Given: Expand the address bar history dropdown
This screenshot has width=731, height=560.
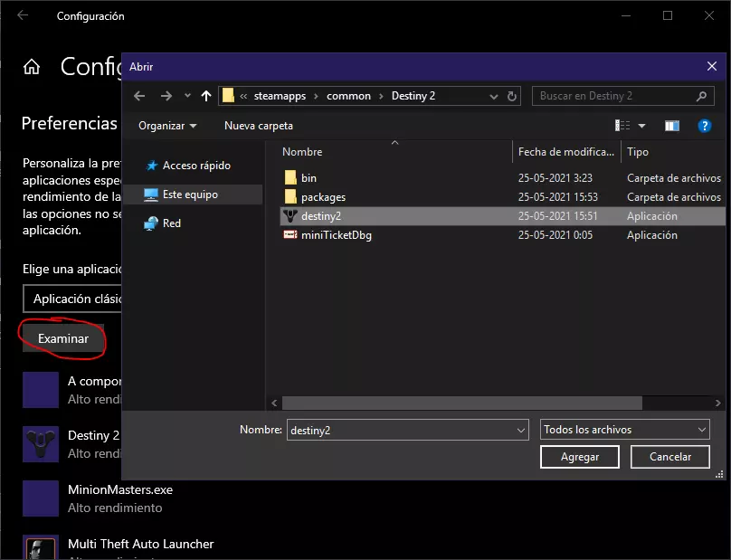Looking at the screenshot, I should coord(494,97).
